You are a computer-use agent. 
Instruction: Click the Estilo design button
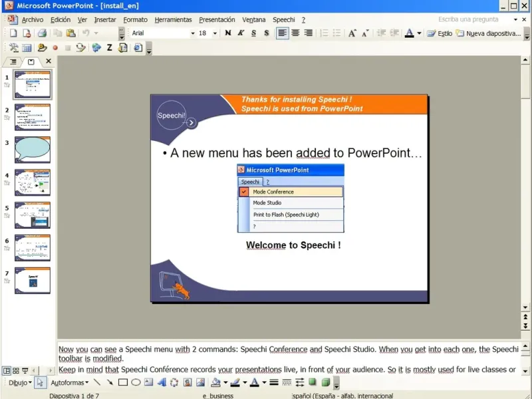coord(440,33)
